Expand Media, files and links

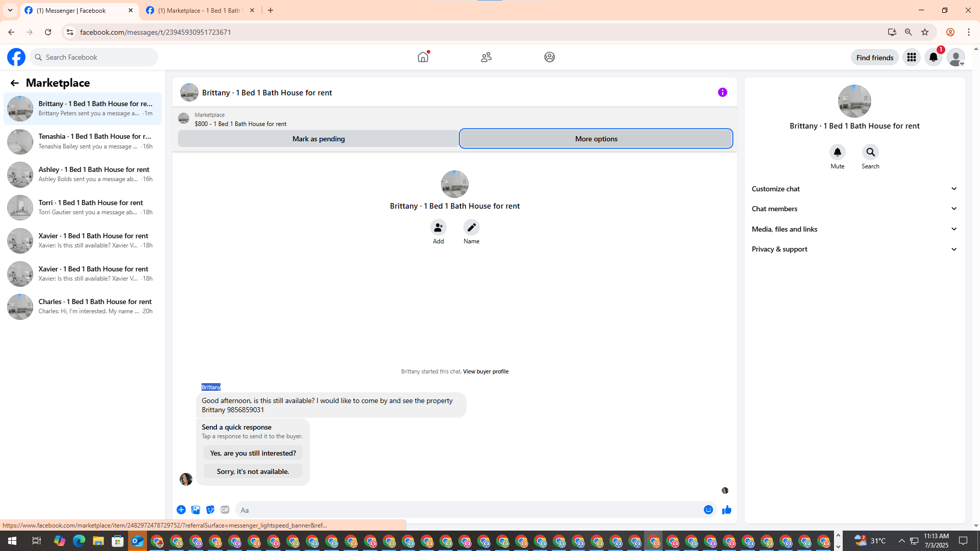854,229
